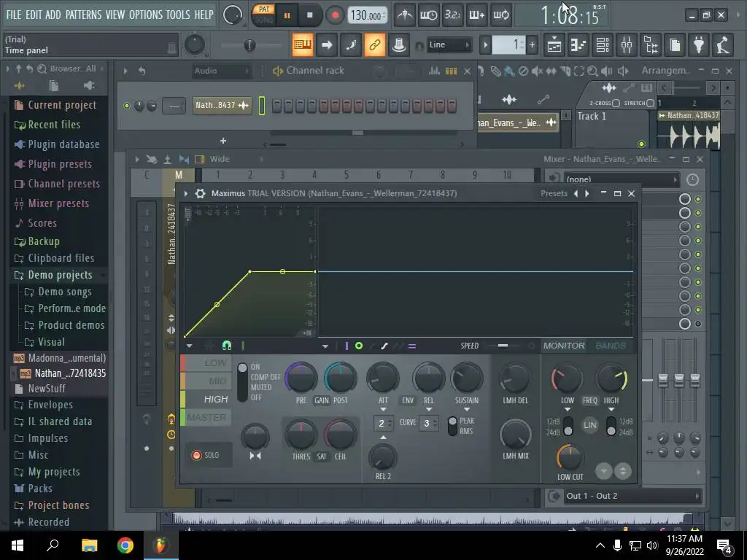Open File Explorer from the taskbar

(x=89, y=545)
